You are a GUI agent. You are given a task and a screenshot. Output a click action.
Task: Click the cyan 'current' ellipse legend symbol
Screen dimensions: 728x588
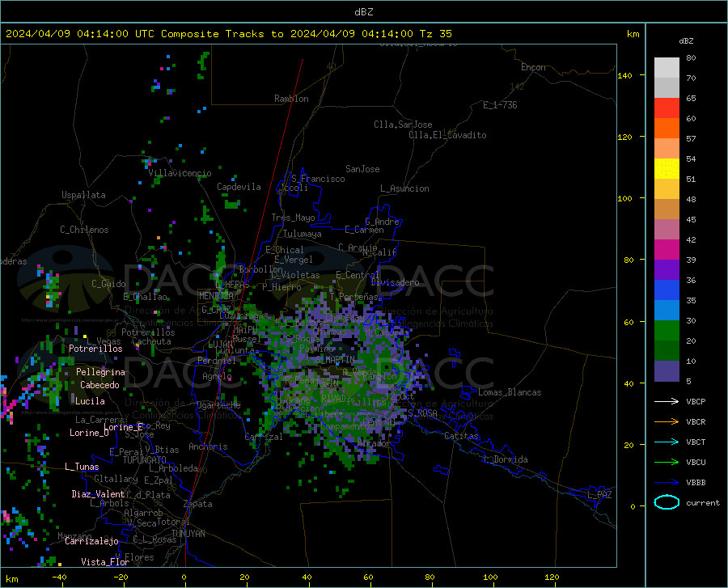click(x=667, y=502)
